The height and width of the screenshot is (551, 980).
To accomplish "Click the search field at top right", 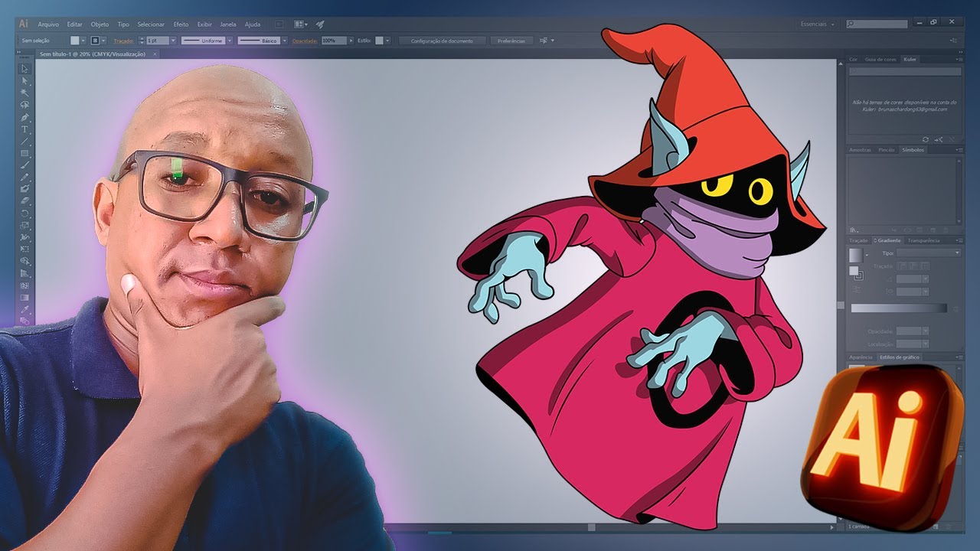I will point(877,24).
